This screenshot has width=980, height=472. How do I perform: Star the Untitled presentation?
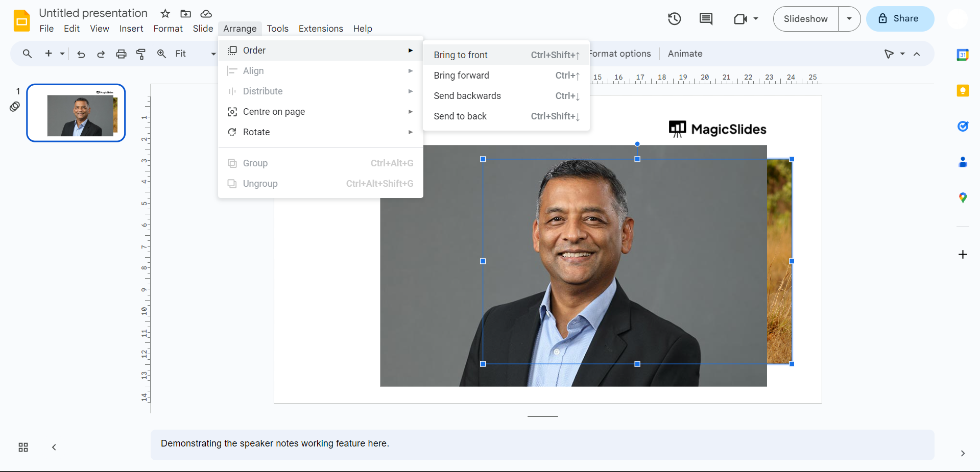165,14
